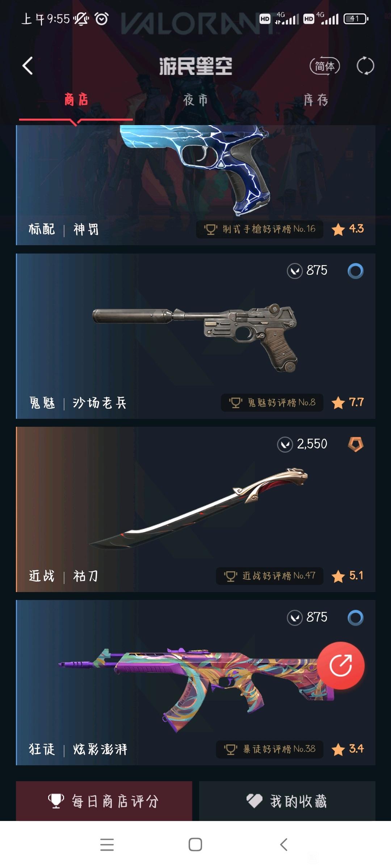Tap the red floating share button
The height and width of the screenshot is (868, 391).
pyautogui.click(x=341, y=665)
